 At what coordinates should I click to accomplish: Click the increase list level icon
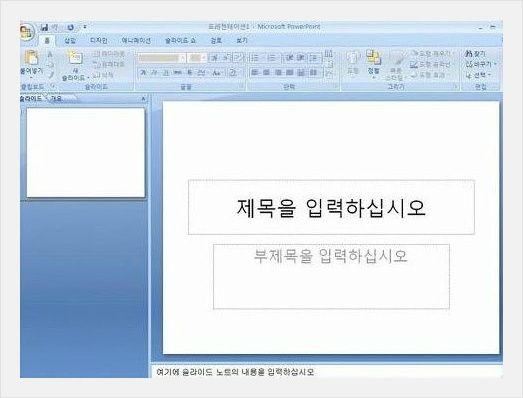tap(300, 58)
